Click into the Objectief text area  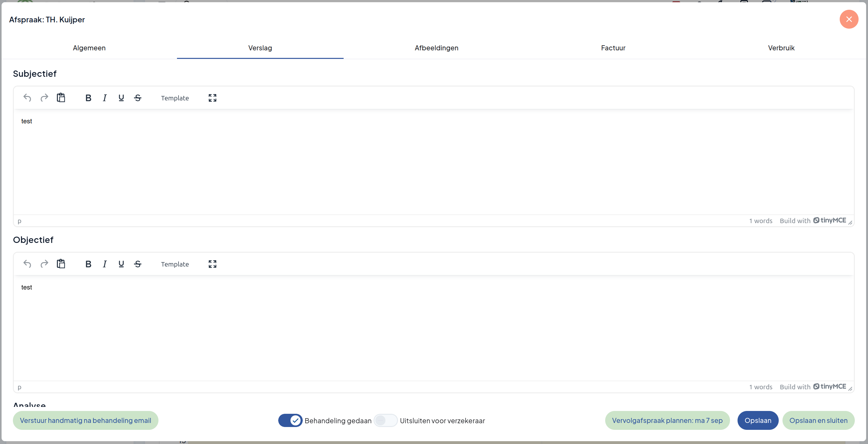click(434, 328)
